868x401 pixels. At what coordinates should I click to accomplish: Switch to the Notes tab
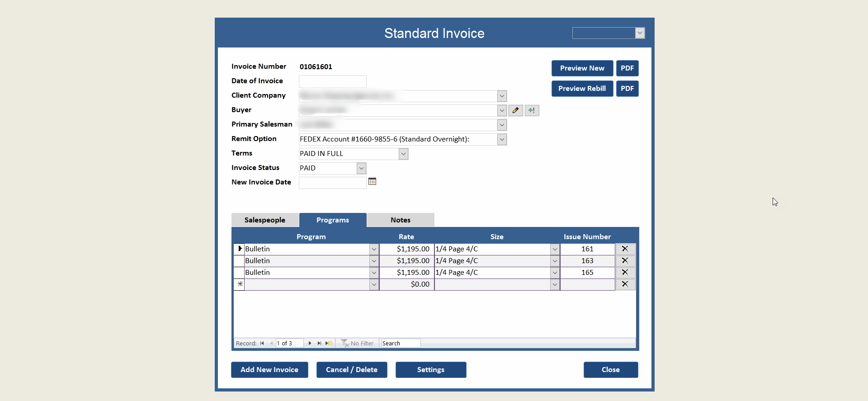pos(401,220)
